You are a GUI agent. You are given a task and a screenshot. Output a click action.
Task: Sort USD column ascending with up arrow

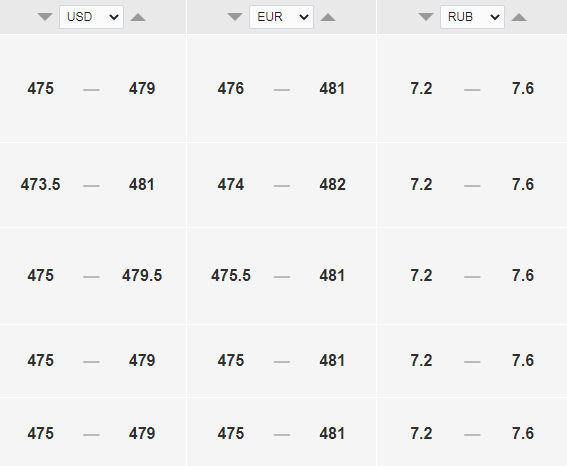pyautogui.click(x=138, y=17)
